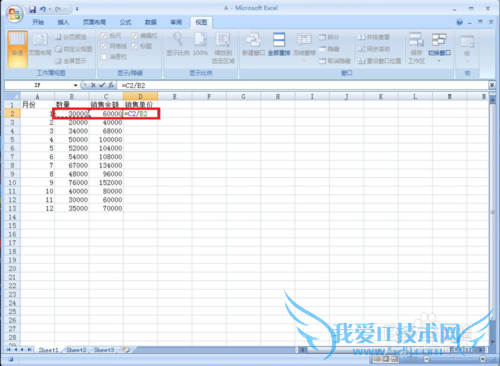500x366 pixels.
Task: Open Freeze Panes (冻结窗格) dropdown
Action: (304, 48)
